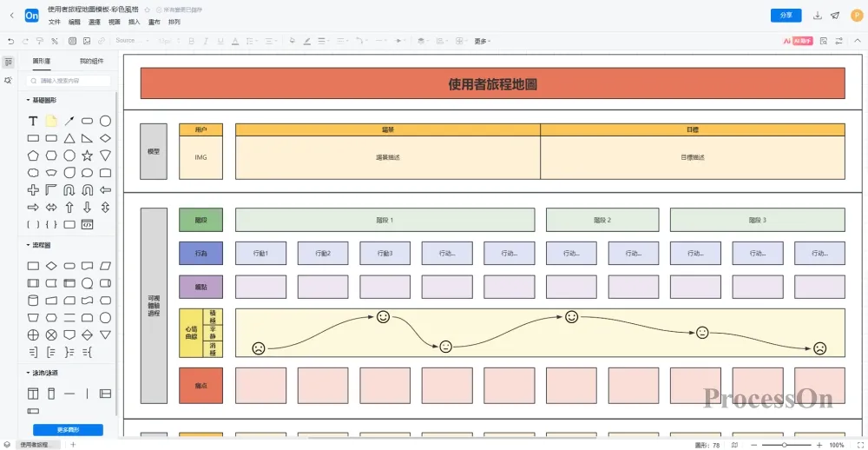This screenshot has height=450, width=868.
Task: Click the blue 分享 button
Action: (786, 16)
